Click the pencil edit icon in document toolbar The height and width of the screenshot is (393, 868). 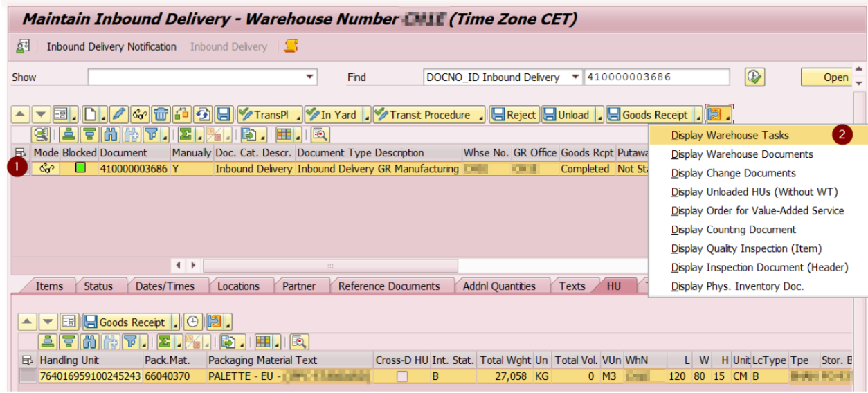(x=119, y=115)
